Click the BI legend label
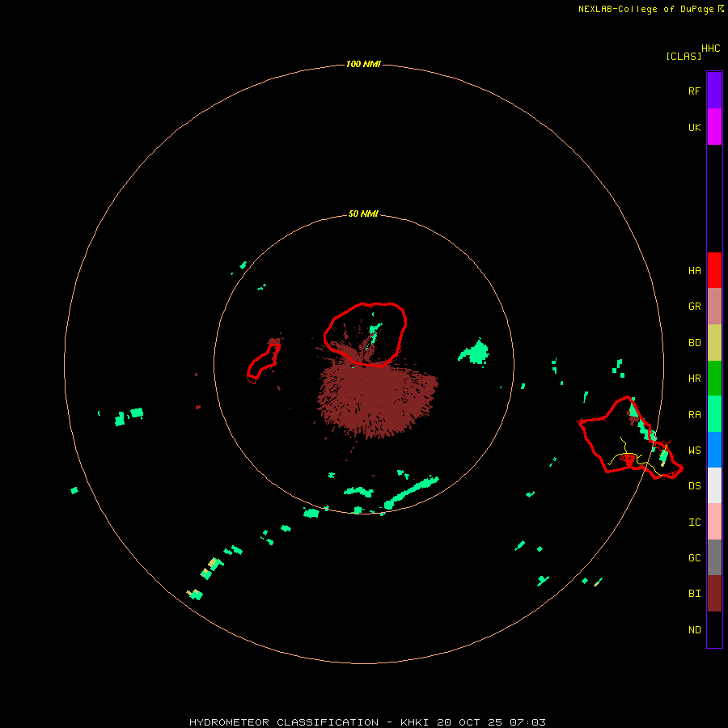Viewport: 728px width, 728px height. (694, 594)
